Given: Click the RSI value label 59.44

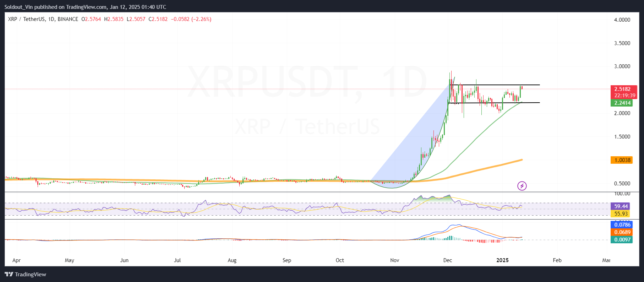Looking at the screenshot, I should (x=621, y=206).
